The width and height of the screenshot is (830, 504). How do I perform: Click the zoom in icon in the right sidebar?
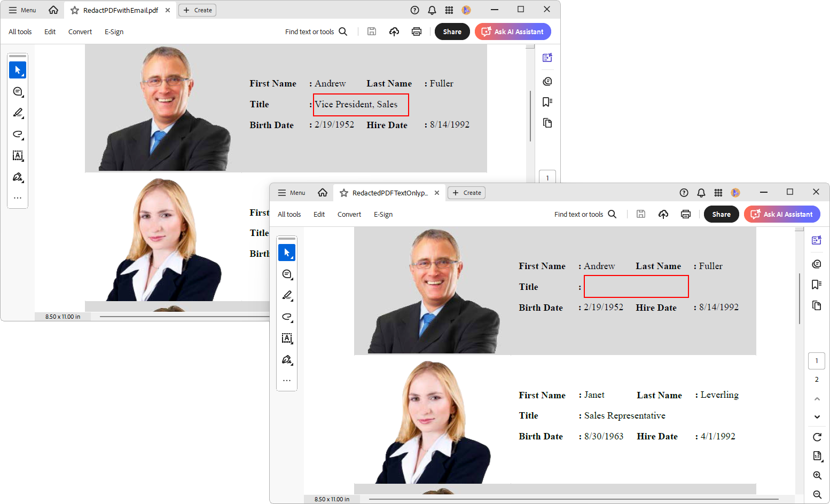point(817,475)
